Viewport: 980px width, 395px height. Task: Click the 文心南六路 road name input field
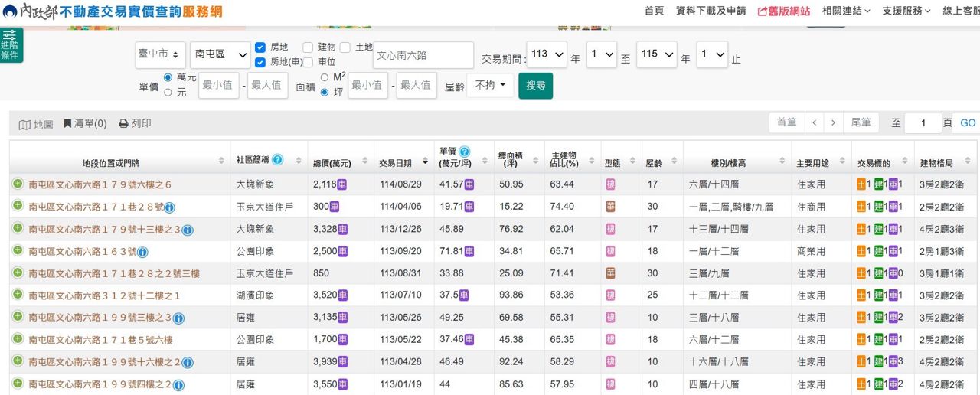(423, 55)
